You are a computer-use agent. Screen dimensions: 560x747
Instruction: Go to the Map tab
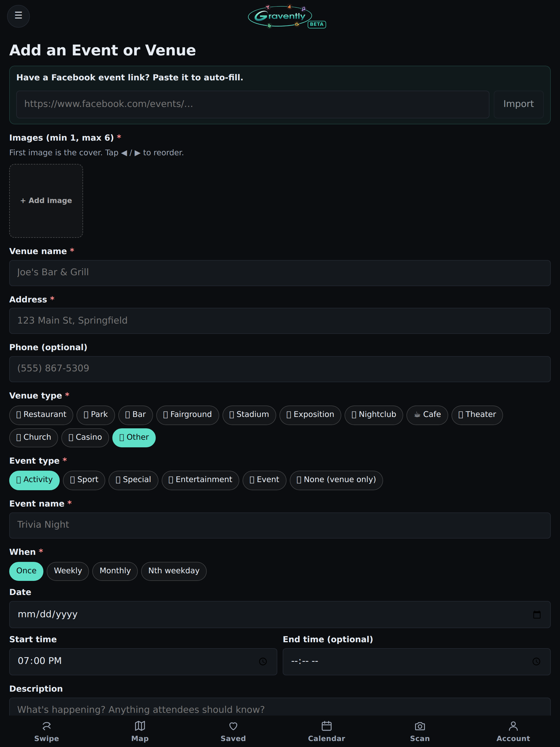click(140, 731)
